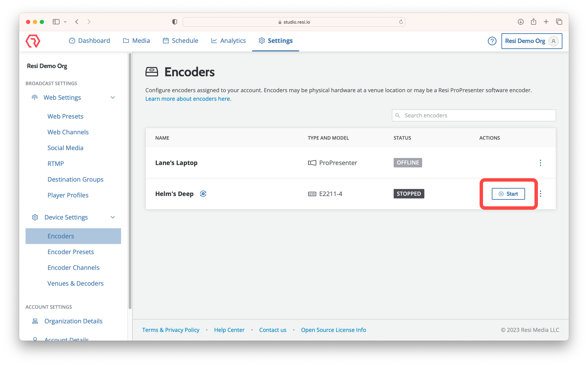Image resolution: width=588 pixels, height=366 pixels.
Task: Open the Help question mark icon
Action: coord(492,41)
